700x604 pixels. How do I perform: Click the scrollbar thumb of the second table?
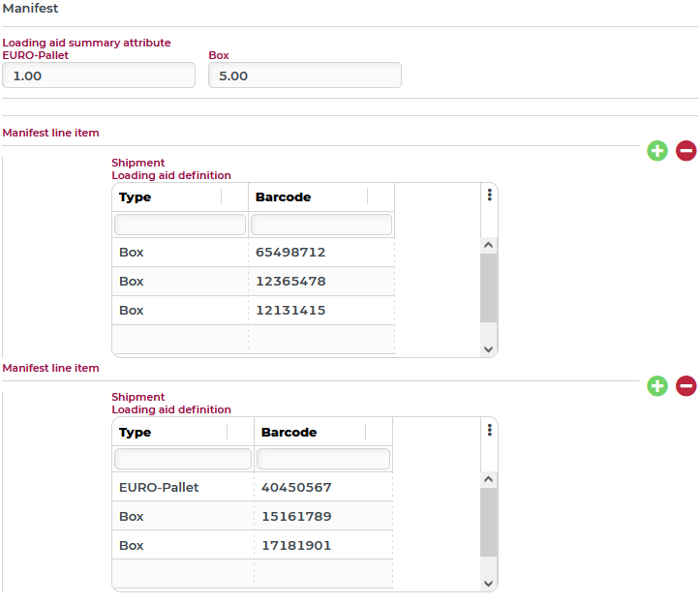pyautogui.click(x=488, y=522)
